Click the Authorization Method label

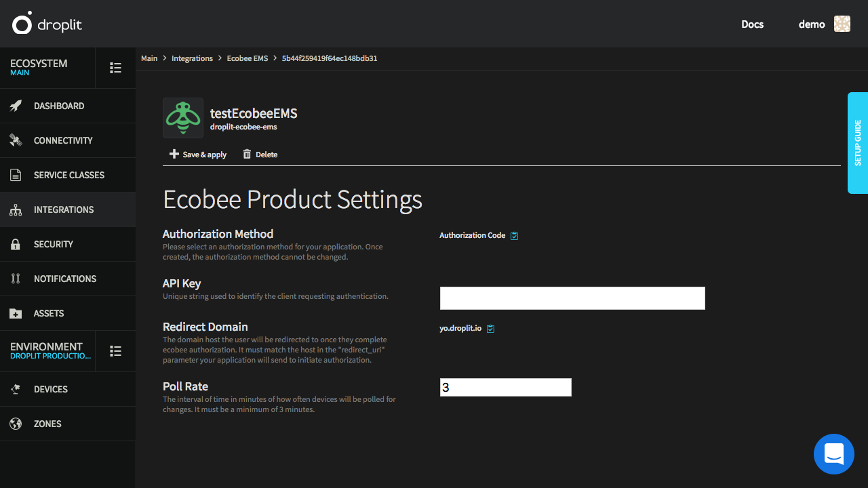(218, 234)
